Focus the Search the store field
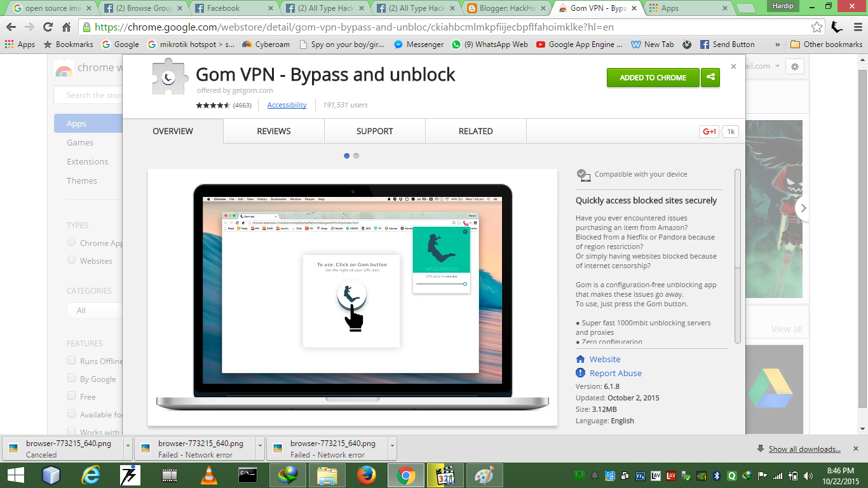 [89, 95]
